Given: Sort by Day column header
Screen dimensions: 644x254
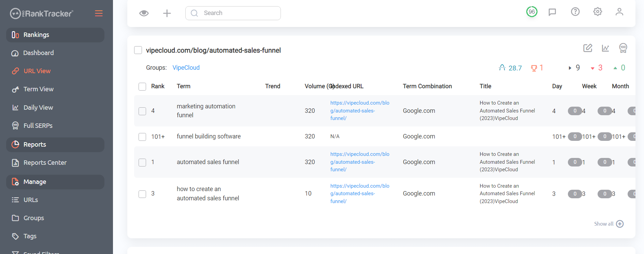Looking at the screenshot, I should pyautogui.click(x=557, y=86).
